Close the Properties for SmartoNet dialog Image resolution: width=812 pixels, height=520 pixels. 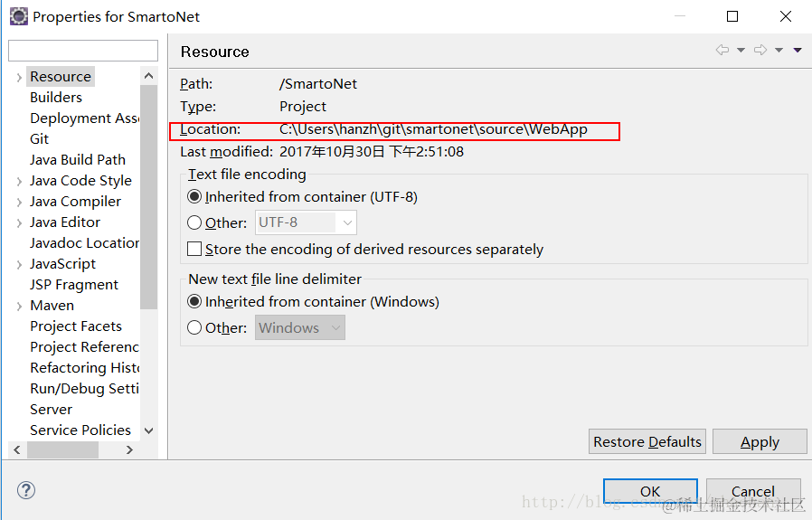pos(786,16)
